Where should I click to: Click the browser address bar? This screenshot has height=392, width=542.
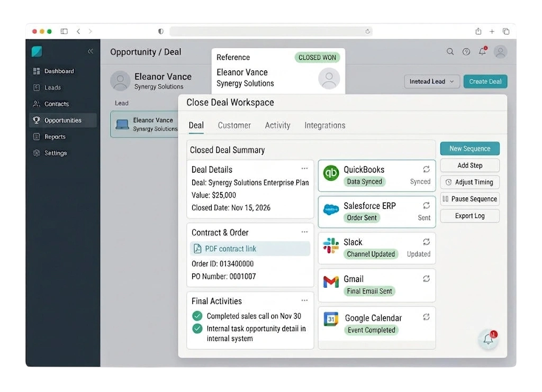[x=270, y=31]
